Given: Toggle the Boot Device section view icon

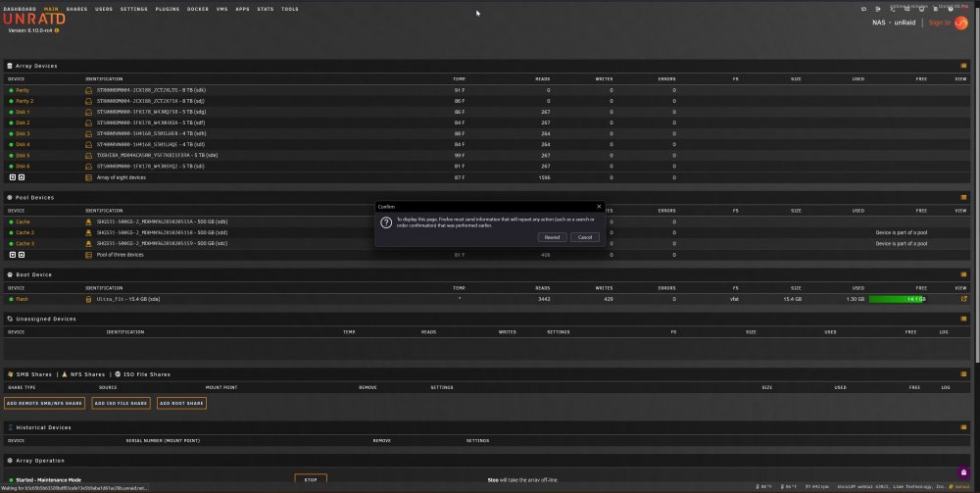Looking at the screenshot, I should point(963,275).
